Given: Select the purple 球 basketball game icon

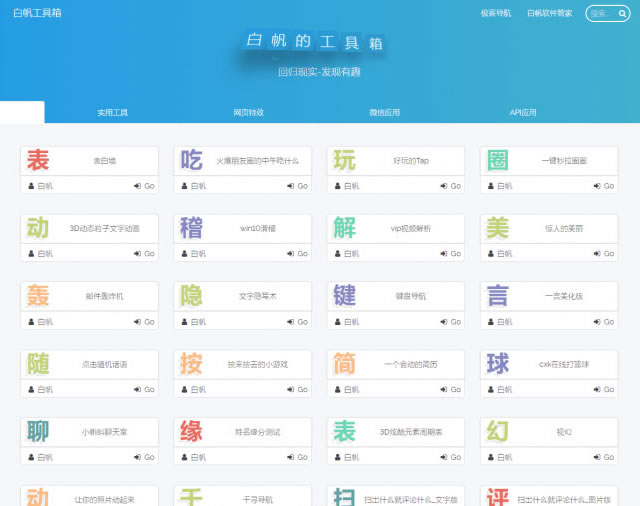Looking at the screenshot, I should click(497, 364).
